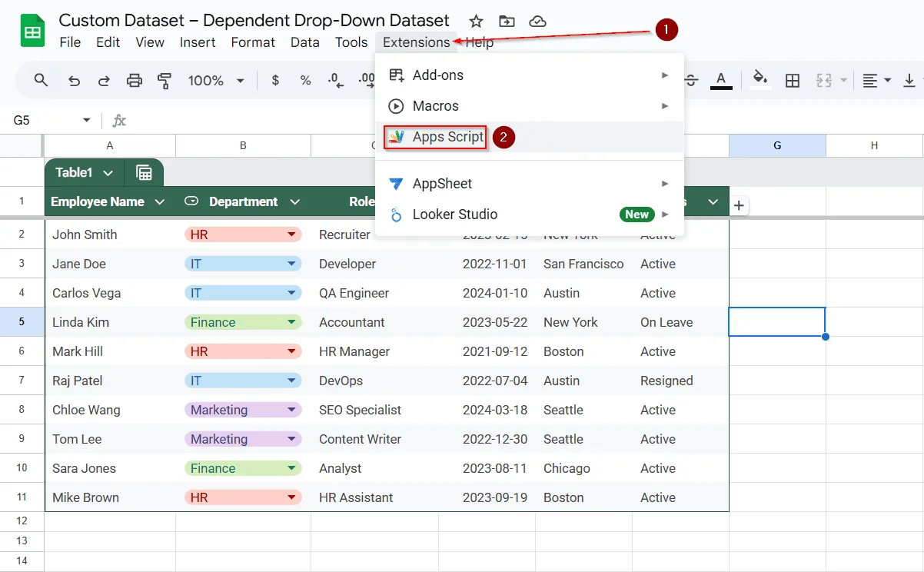Select the '2021-09-12' date cell
Viewport: 924px width, 572px height.
coord(487,351)
